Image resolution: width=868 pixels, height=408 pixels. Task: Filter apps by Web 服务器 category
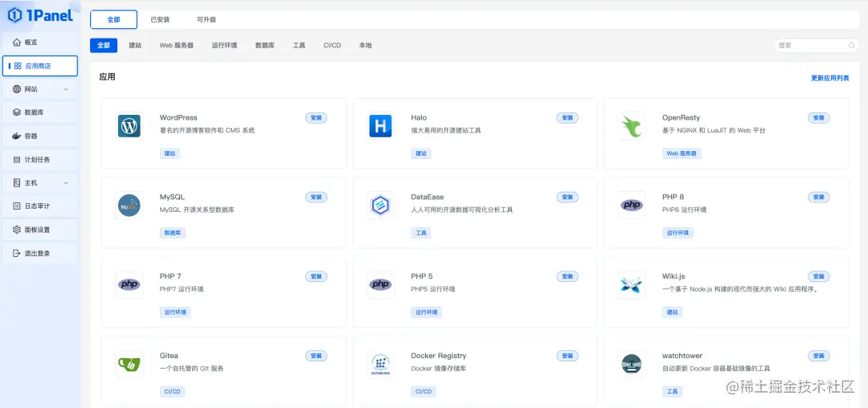tap(177, 45)
